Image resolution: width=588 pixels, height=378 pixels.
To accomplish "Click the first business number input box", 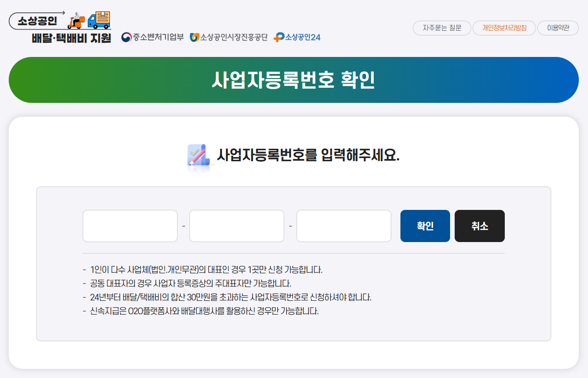I will pos(130,226).
